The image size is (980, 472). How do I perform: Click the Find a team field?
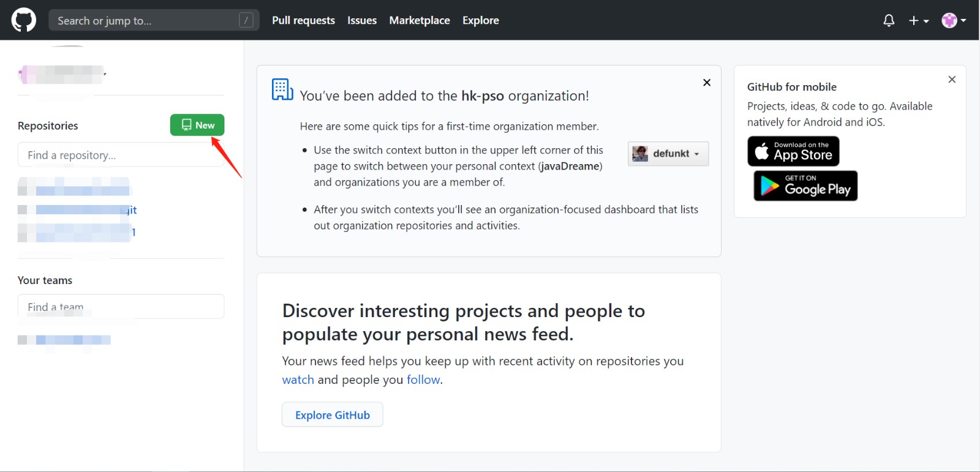121,307
